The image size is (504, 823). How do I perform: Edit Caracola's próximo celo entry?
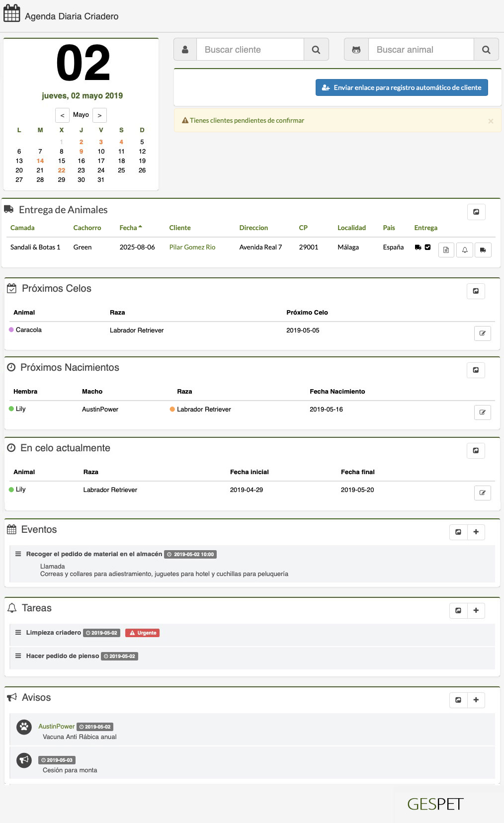[482, 333]
